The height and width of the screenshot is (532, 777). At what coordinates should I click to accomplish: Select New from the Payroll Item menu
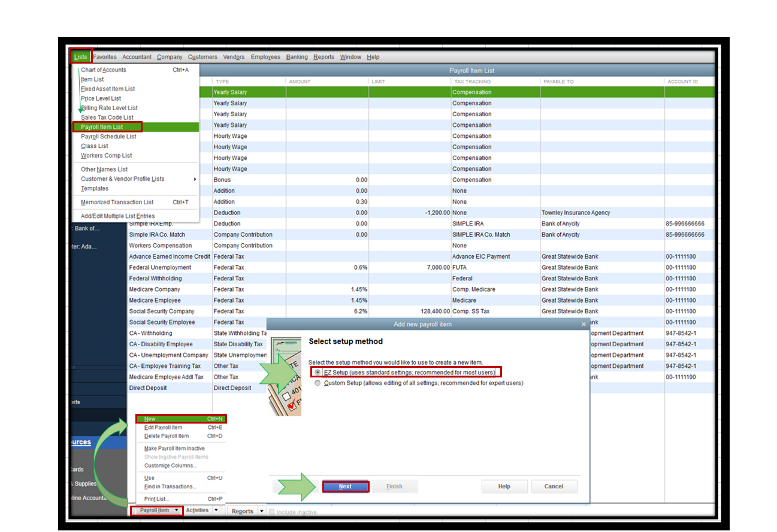click(x=151, y=418)
